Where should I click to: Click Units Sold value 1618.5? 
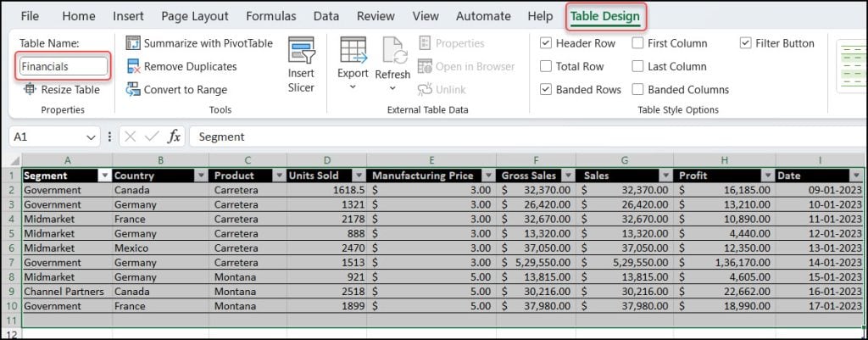click(326, 190)
